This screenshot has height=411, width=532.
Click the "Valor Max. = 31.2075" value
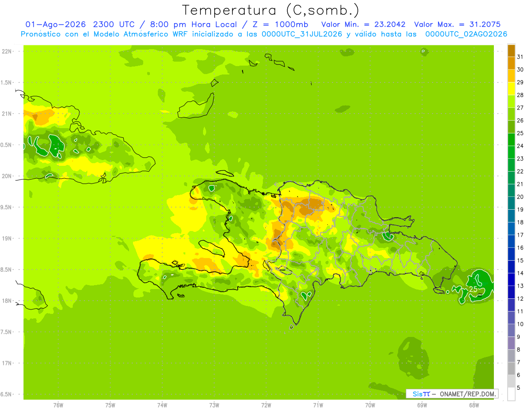point(458,24)
